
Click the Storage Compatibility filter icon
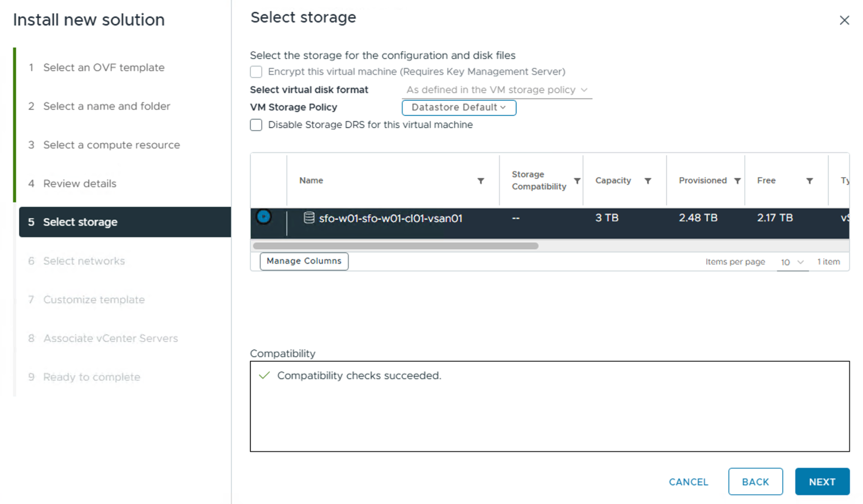pyautogui.click(x=577, y=181)
